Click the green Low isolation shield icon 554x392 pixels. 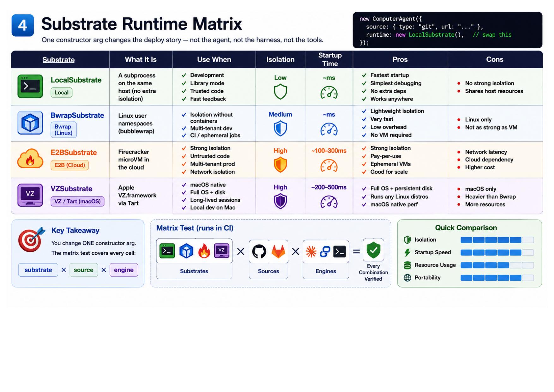280,92
